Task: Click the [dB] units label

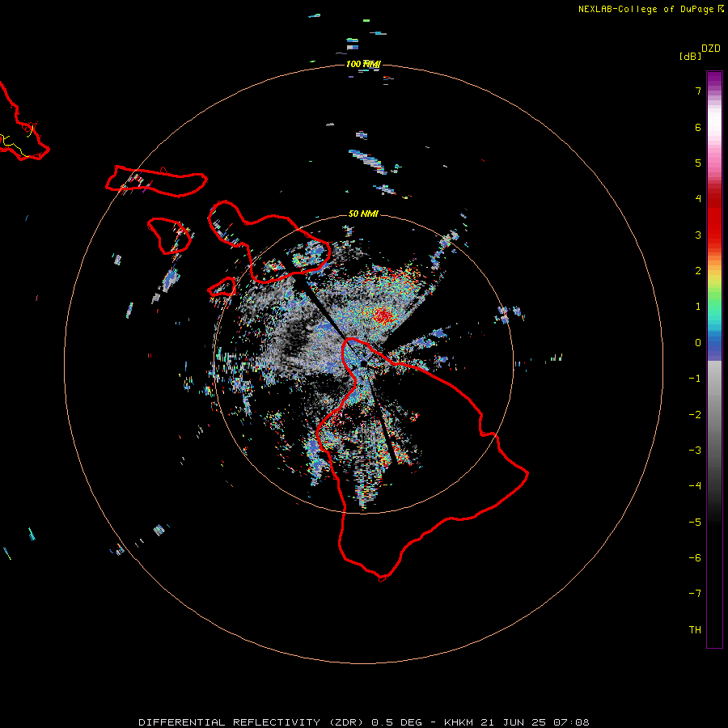Action: (x=691, y=57)
